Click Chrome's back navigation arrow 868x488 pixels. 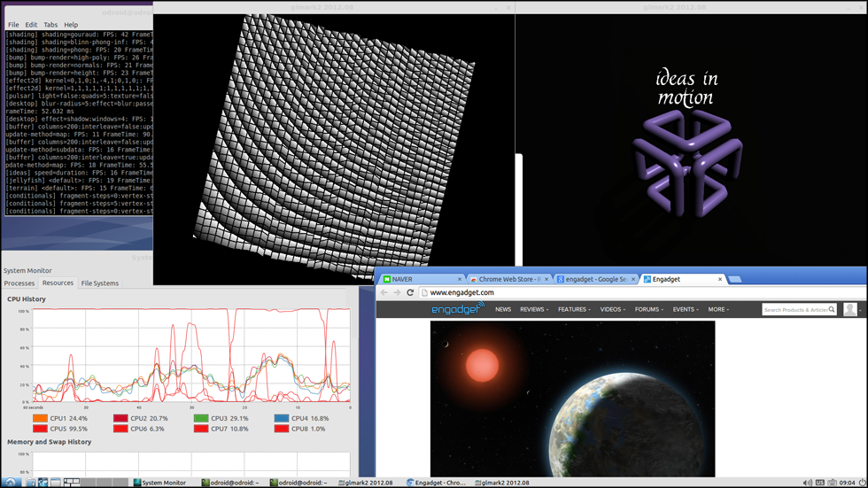pos(384,292)
